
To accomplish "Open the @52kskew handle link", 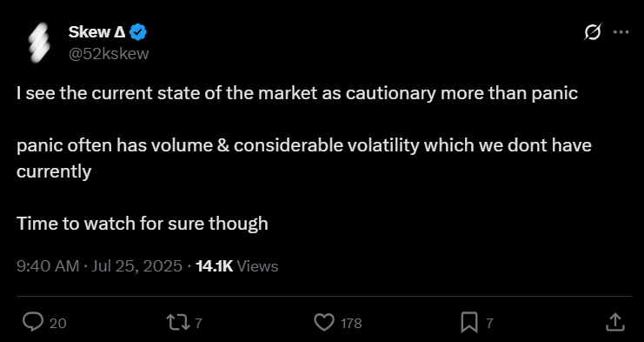I will pos(109,54).
